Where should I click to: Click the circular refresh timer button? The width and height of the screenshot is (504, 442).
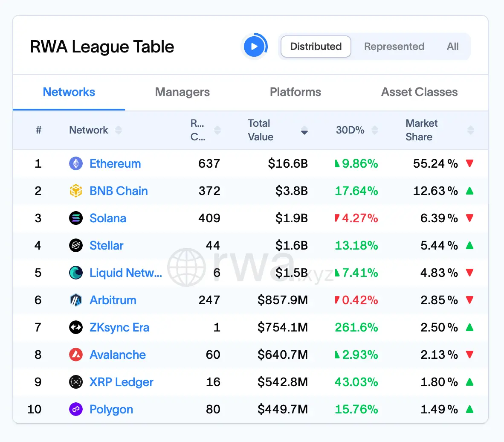coord(255,47)
